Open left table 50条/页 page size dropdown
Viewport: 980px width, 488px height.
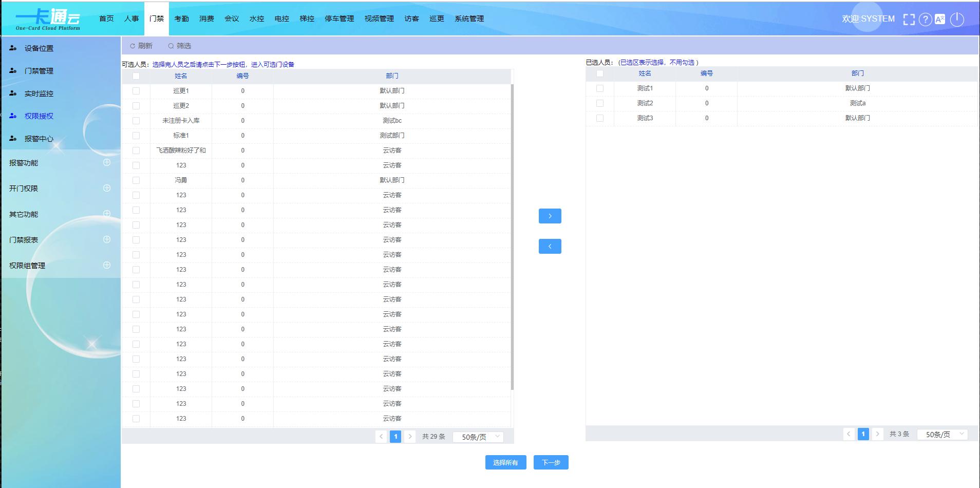(478, 437)
